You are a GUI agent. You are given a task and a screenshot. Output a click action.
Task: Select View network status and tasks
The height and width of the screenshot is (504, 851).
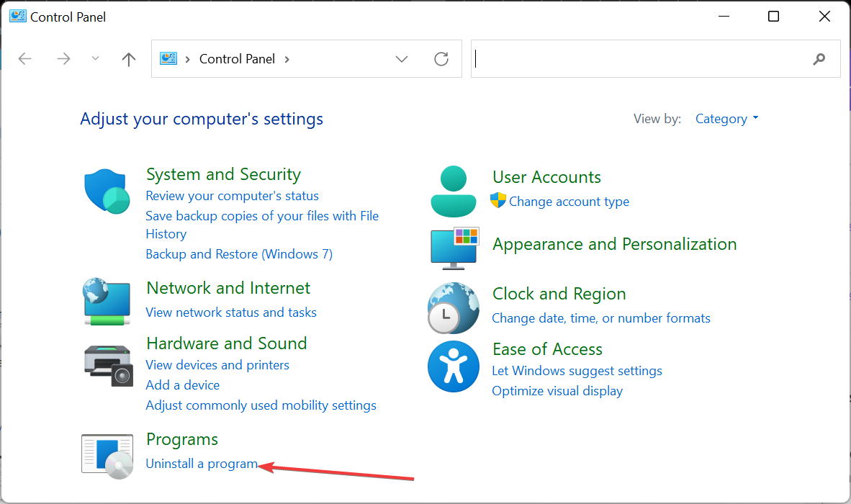click(x=231, y=312)
